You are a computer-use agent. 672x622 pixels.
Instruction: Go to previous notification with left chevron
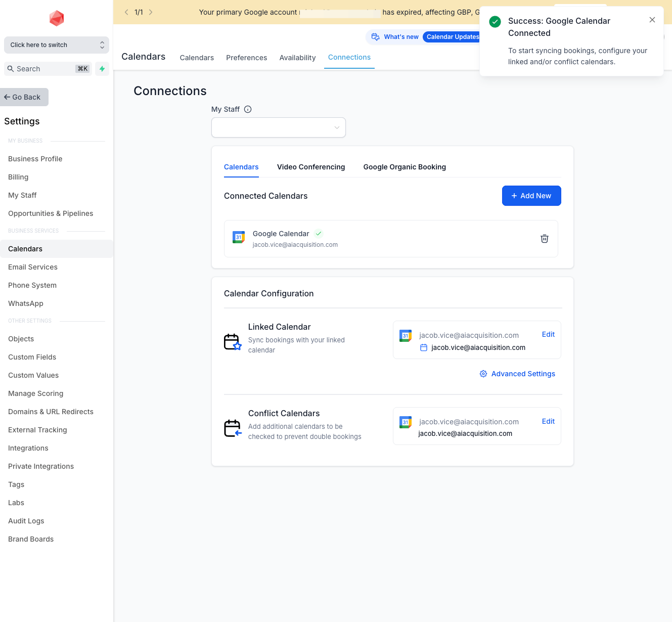126,12
